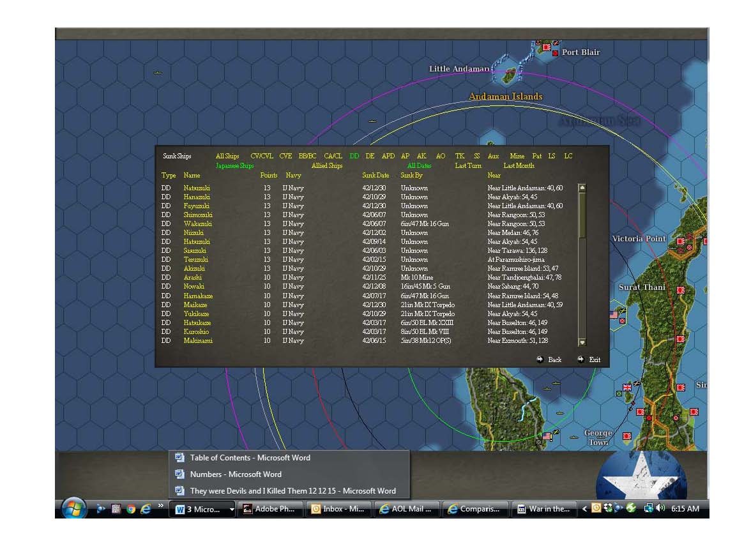The width and height of the screenshot is (751, 560).
Task: Show Japanese Ships filter
Action: coord(235,166)
